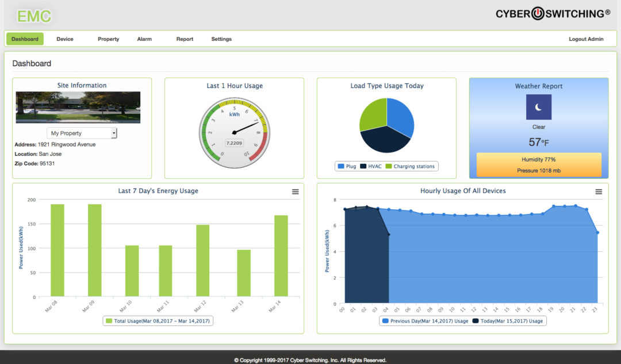Toggle the HVAC legend item

[x=371, y=166]
